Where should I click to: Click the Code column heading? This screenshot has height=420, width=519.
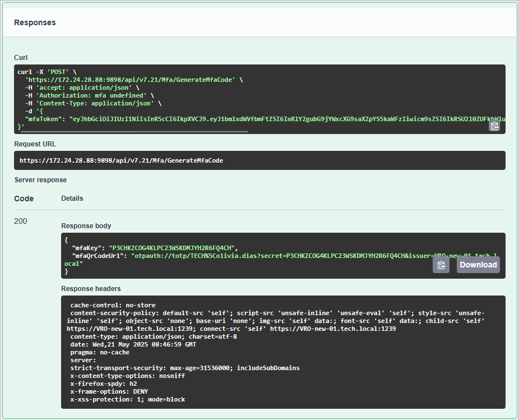24,199
